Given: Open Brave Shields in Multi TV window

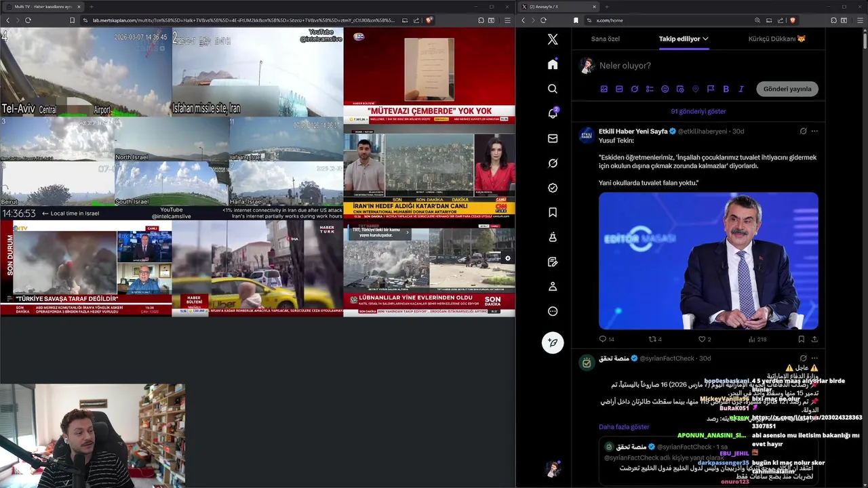Looking at the screenshot, I should click(x=429, y=20).
